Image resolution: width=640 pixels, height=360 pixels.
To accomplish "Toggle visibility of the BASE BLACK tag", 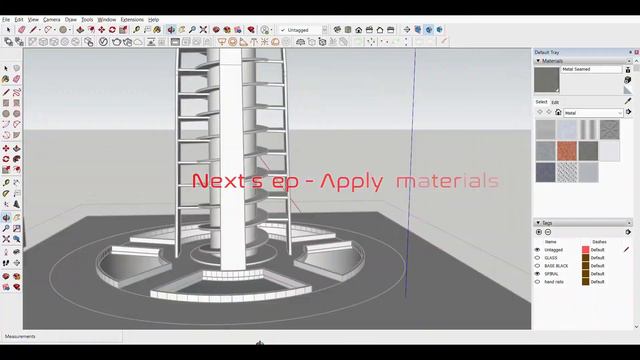I will [x=537, y=266].
